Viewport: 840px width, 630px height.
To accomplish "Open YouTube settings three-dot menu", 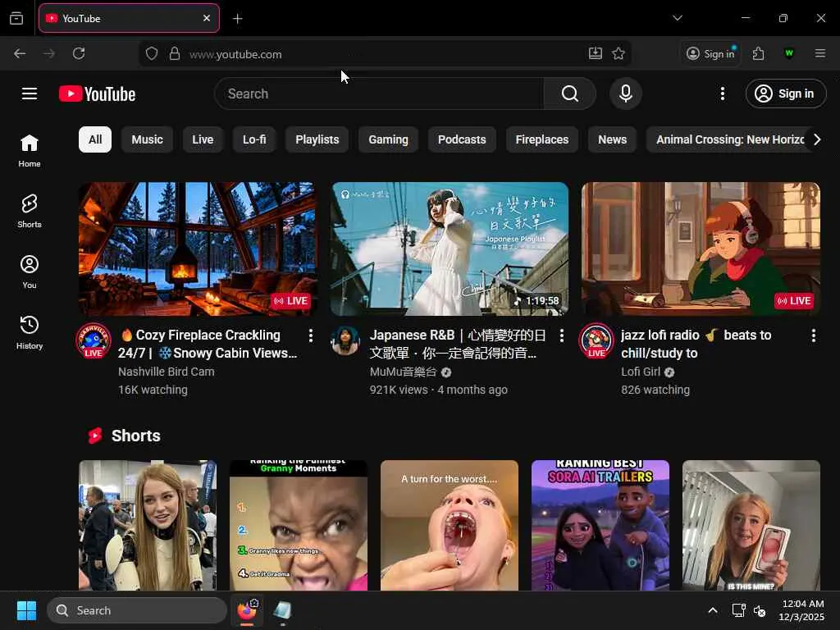I will 722,94.
